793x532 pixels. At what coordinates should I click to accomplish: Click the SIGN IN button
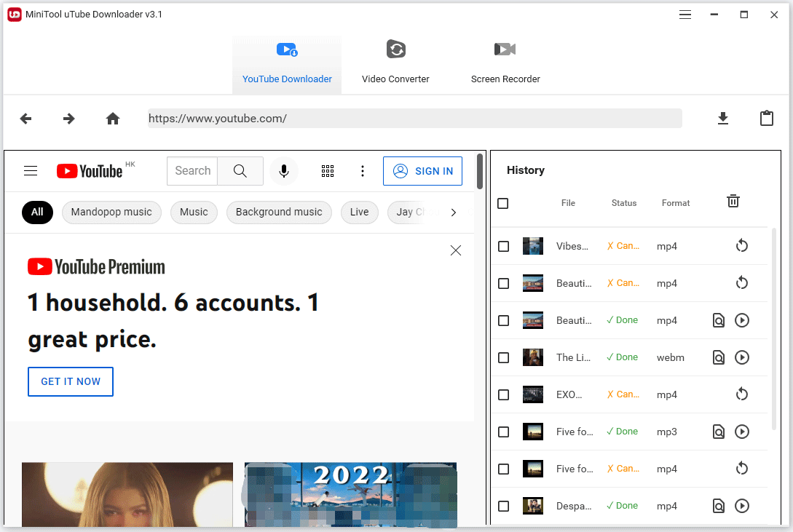422,171
